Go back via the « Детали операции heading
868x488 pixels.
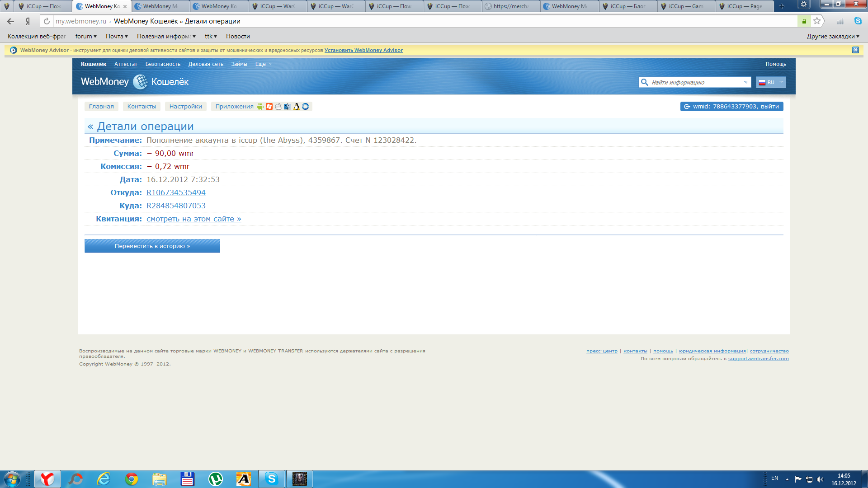pos(141,127)
